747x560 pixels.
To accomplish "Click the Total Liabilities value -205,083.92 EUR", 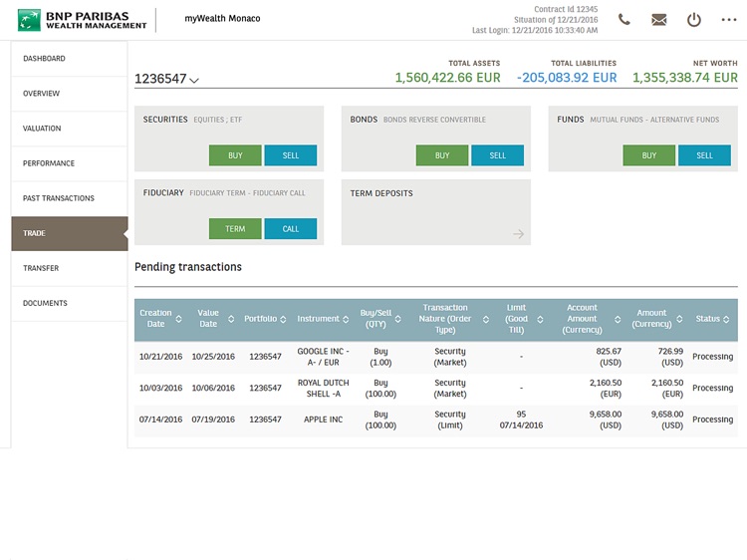I will 567,78.
